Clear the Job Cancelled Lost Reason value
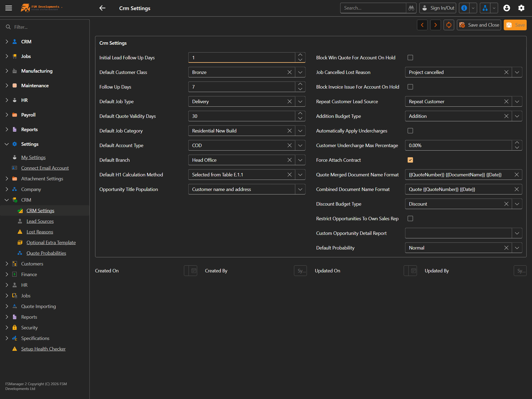 coord(506,72)
